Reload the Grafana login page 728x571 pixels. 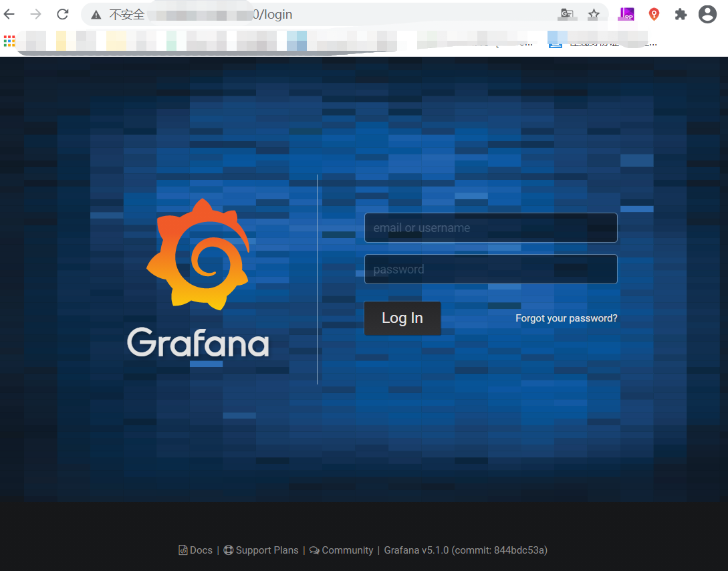63,15
